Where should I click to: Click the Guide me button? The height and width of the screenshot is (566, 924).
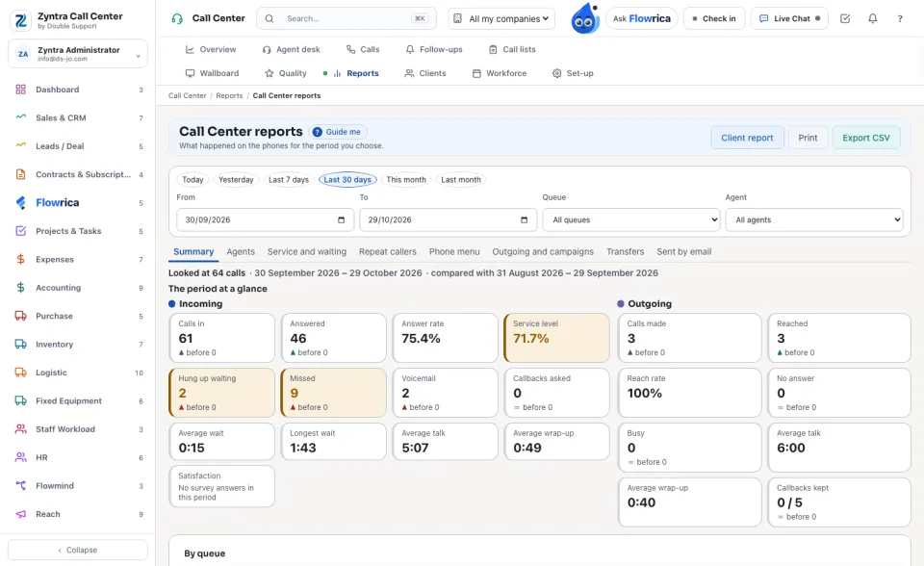click(337, 132)
